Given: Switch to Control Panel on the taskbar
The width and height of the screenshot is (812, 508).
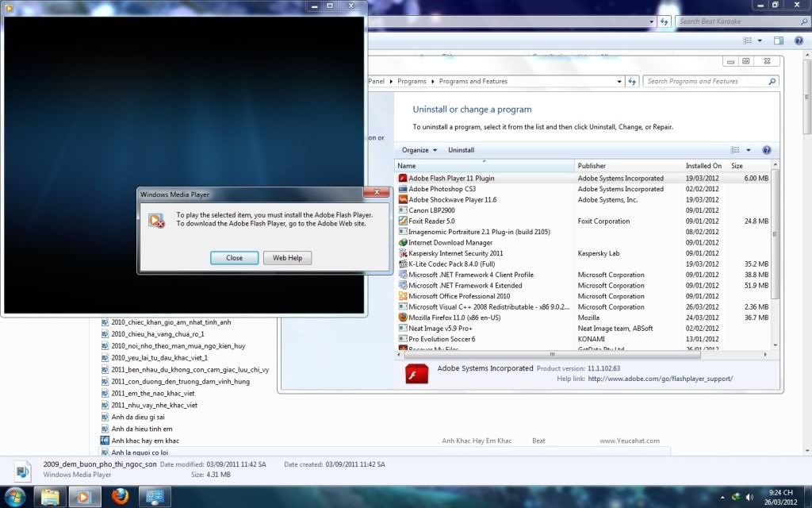Looking at the screenshot, I should pyautogui.click(x=155, y=497).
